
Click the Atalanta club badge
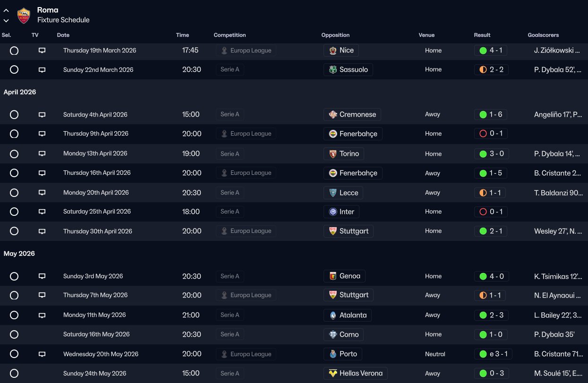(333, 315)
